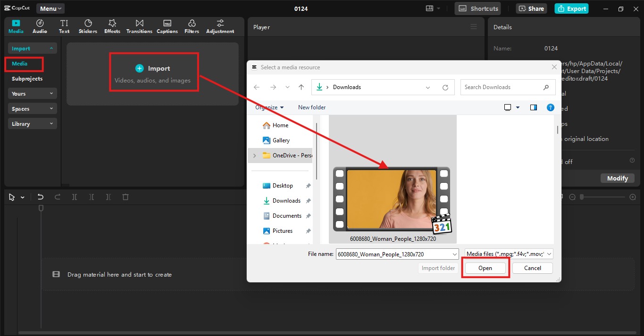Select Desktop in navigation pane
The height and width of the screenshot is (336, 644).
pyautogui.click(x=283, y=186)
